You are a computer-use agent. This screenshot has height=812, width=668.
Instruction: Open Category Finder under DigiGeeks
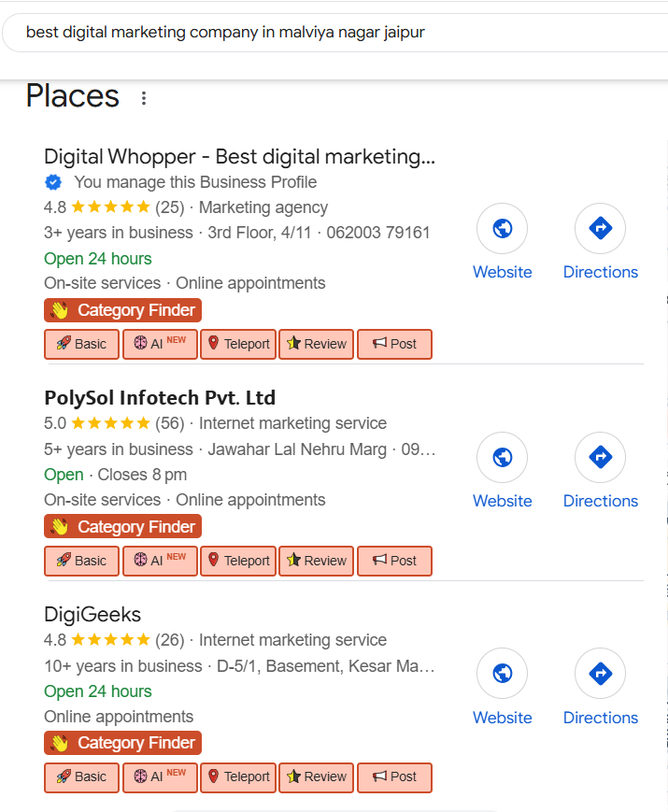(122, 743)
